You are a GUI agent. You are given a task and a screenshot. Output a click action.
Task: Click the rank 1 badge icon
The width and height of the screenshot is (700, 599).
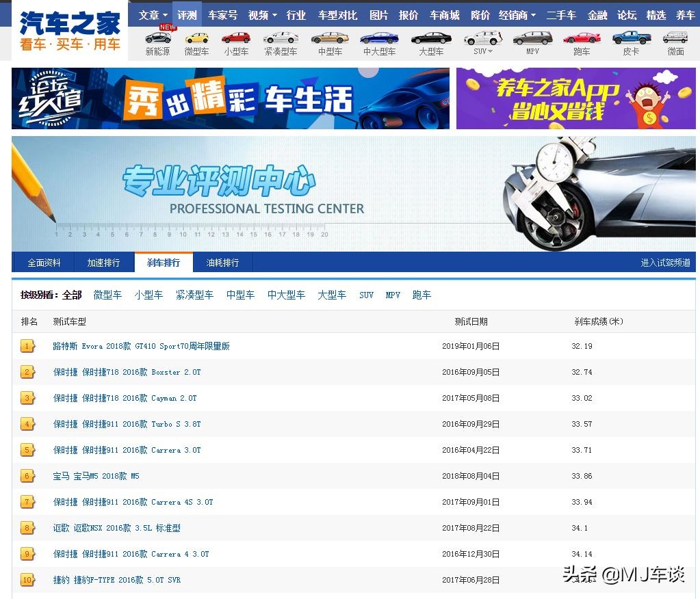click(27, 346)
